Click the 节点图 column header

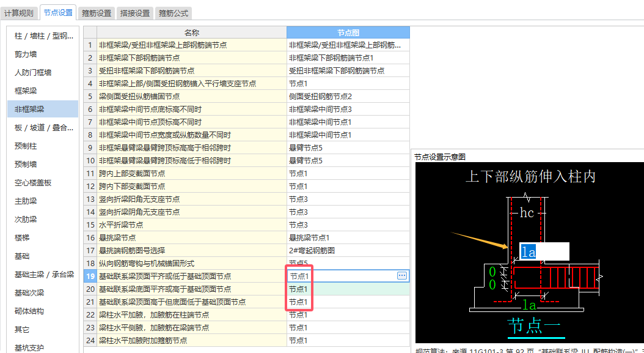click(348, 32)
